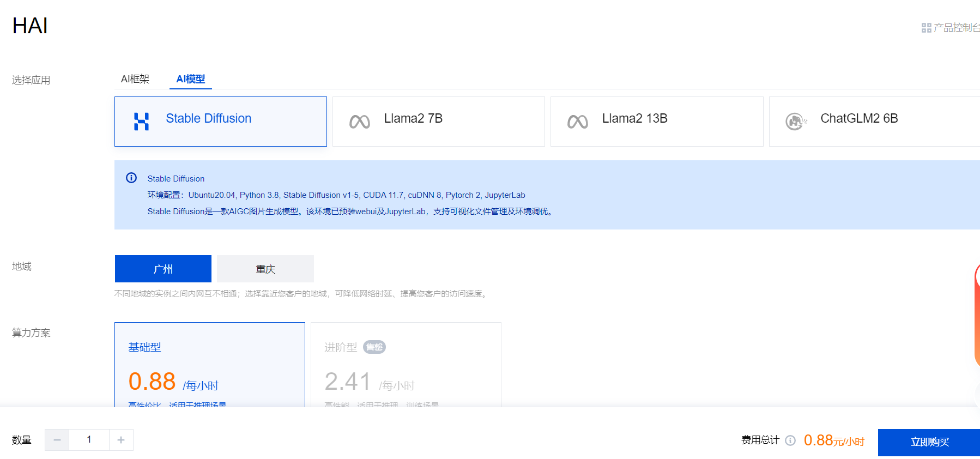Click the region hint text about 内网互不相通

pos(301,294)
